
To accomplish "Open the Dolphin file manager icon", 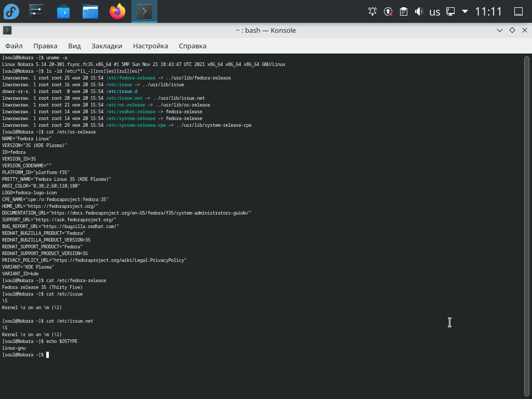I will click(90, 11).
